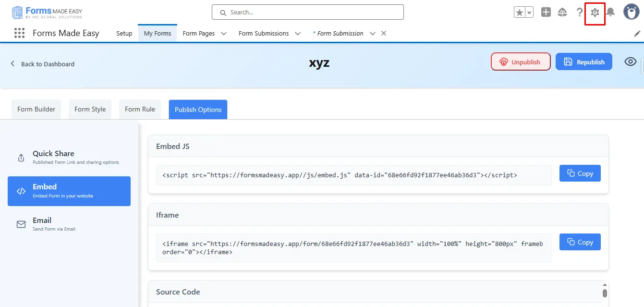Go Back to Dashboard
Image resolution: width=644 pixels, height=307 pixels.
pyautogui.click(x=43, y=64)
